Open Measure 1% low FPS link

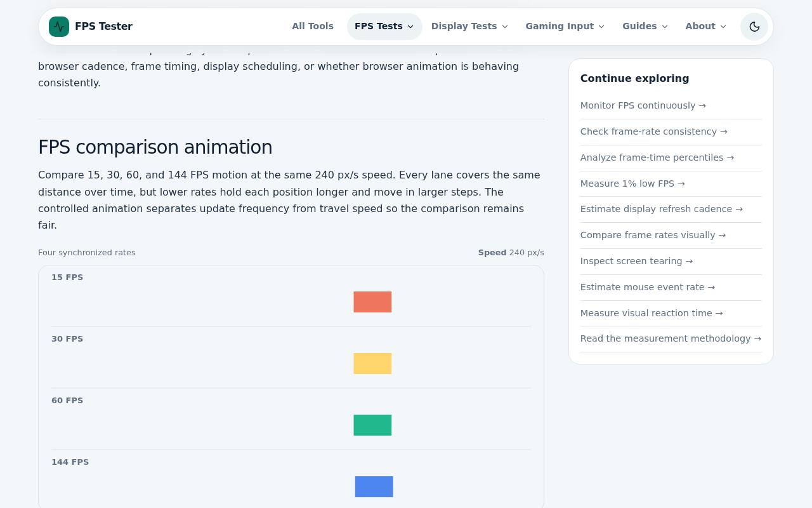click(632, 184)
